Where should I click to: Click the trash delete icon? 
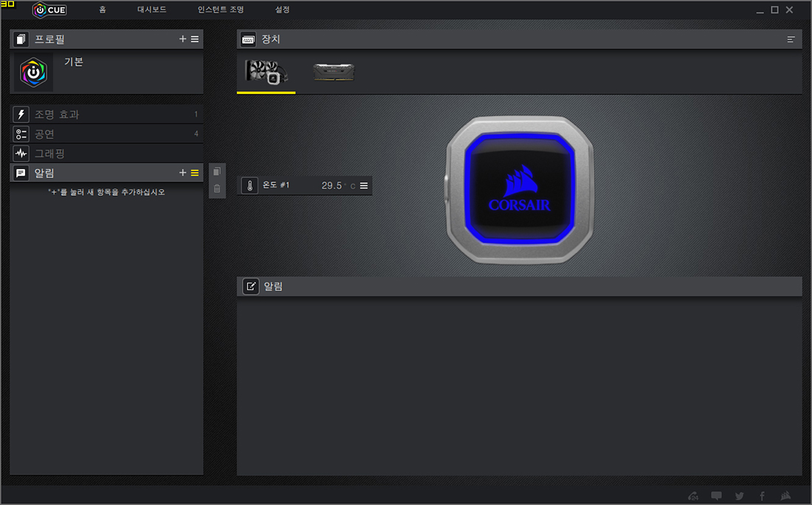(x=217, y=188)
